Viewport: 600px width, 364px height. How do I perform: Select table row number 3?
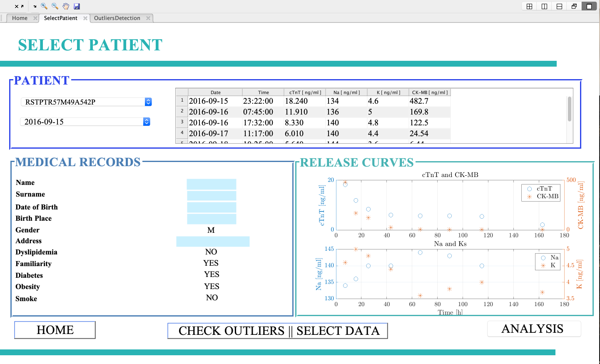click(x=182, y=122)
